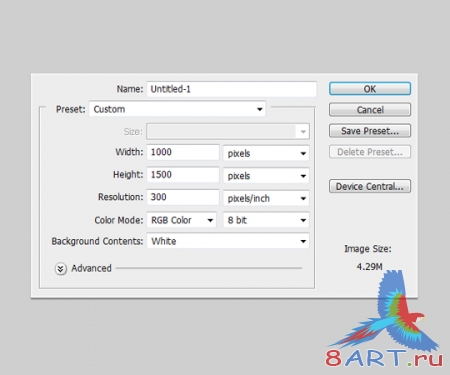Expand the Advanced options chevron icon
Screen dimensions: 450x375
point(60,269)
